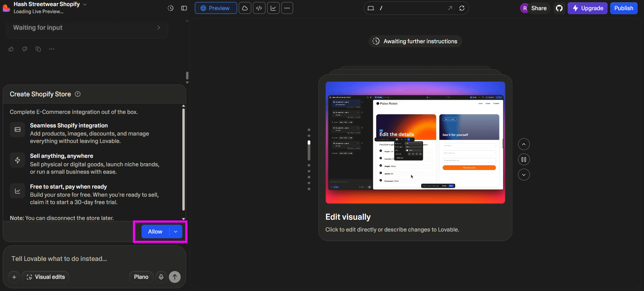Click the R user avatar
644x291 pixels.
click(x=524, y=8)
